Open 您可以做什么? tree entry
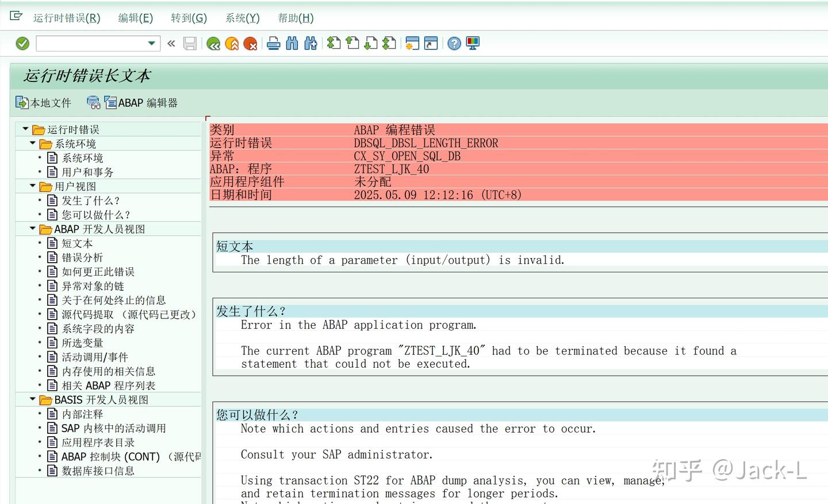The image size is (828, 504). click(95, 215)
